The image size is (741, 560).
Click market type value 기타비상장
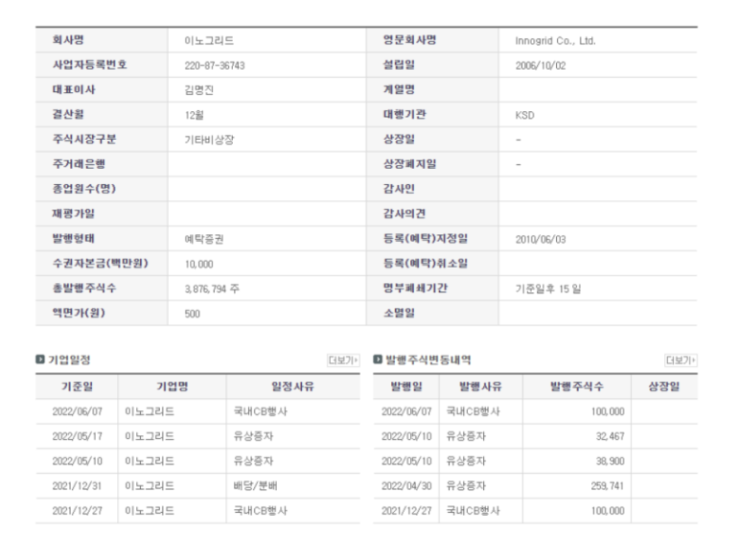tap(209, 140)
